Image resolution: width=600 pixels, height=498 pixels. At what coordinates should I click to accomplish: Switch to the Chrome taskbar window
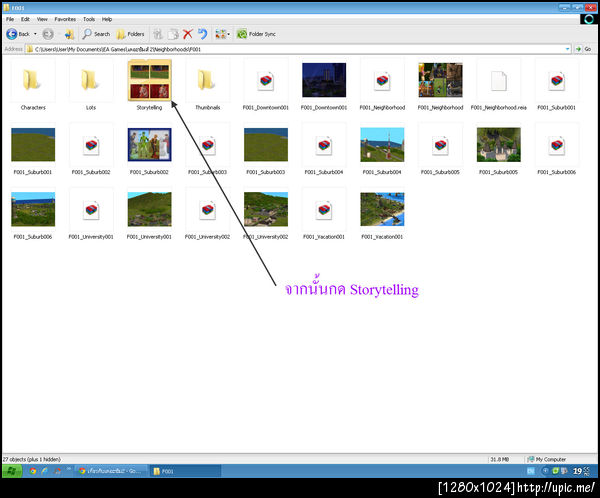coord(111,471)
